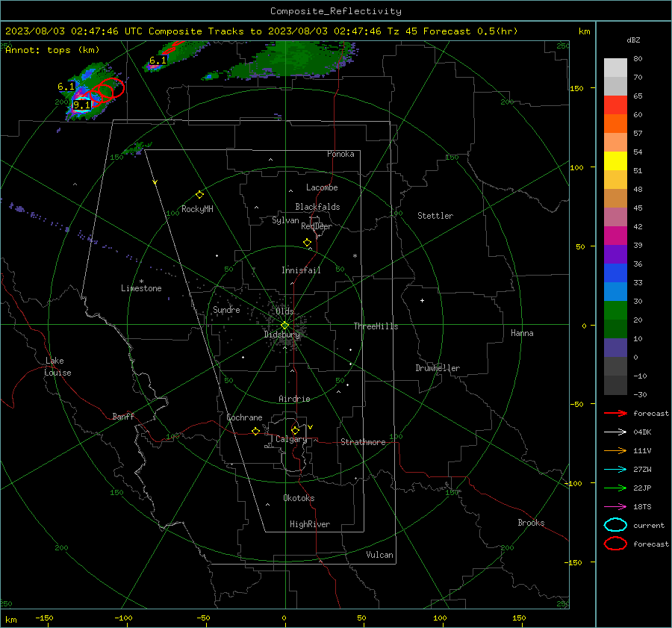Image resolution: width=672 pixels, height=628 pixels.
Task: Click the red forecast ellipses near 9.1 storm
Action: coord(105,91)
